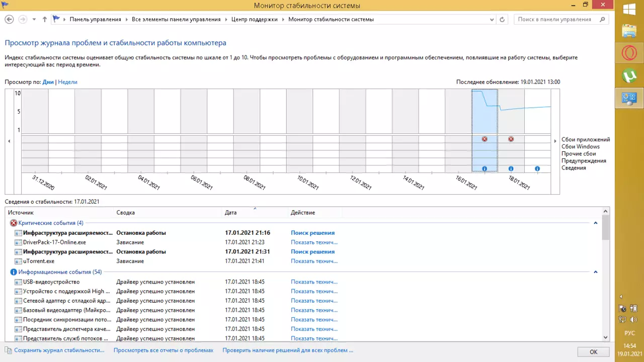Switch chart view to Недели

click(67, 82)
